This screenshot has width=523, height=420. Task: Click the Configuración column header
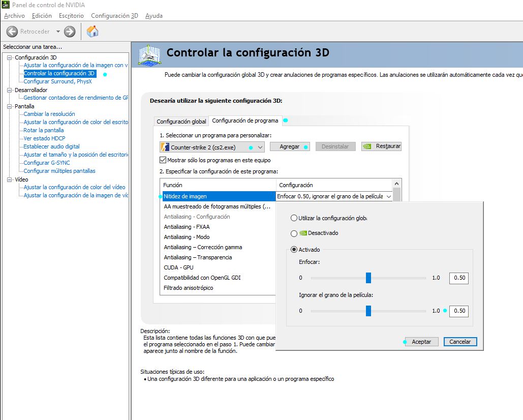(x=334, y=185)
